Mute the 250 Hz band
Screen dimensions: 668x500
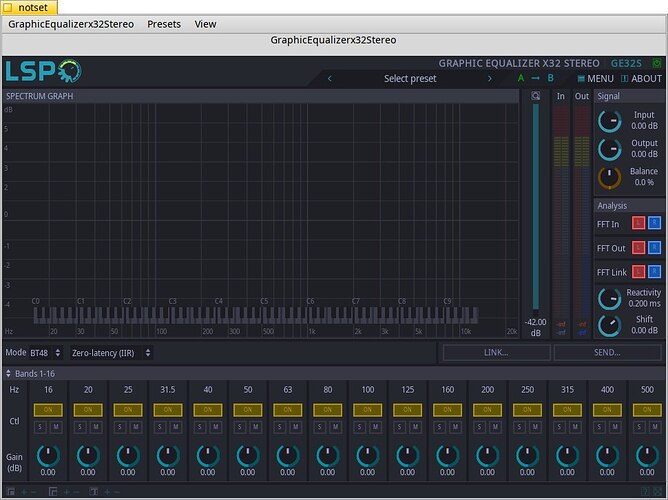tap(535, 427)
